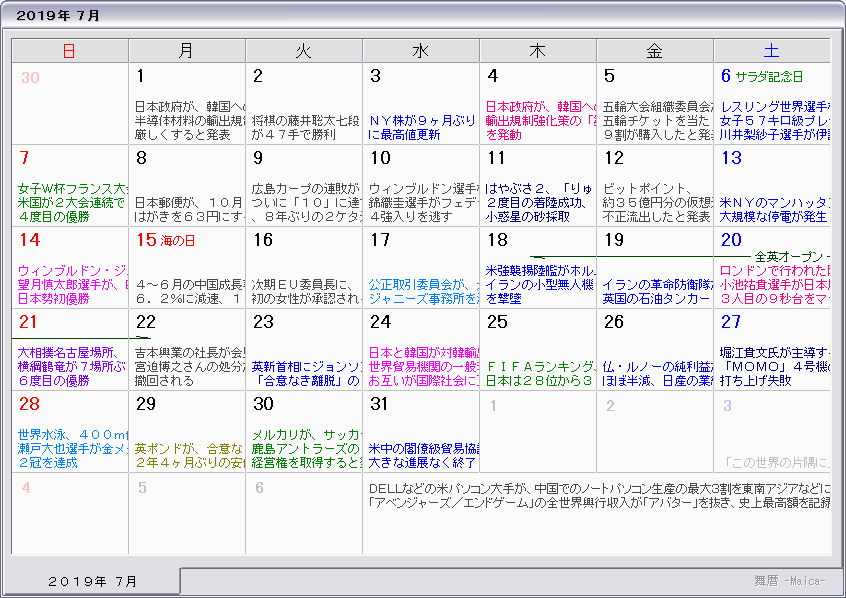Select the 2019年 7月 tab at bottom
This screenshot has height=598, width=846.
coord(95,581)
